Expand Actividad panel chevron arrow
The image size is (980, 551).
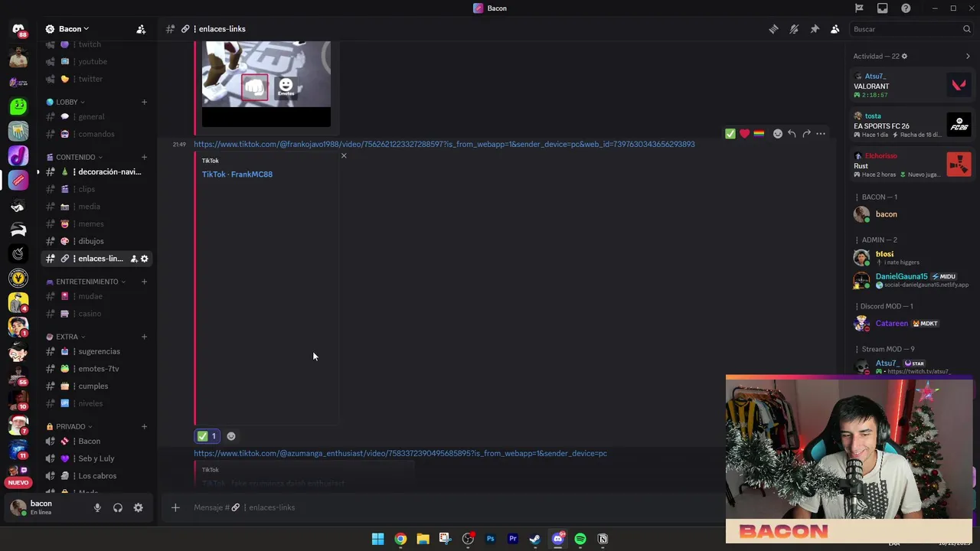tap(968, 57)
